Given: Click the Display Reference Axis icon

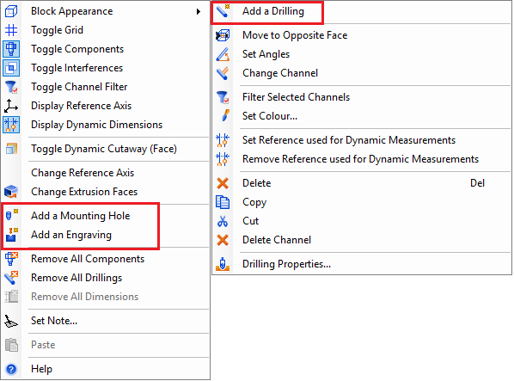Looking at the screenshot, I should coord(11,106).
